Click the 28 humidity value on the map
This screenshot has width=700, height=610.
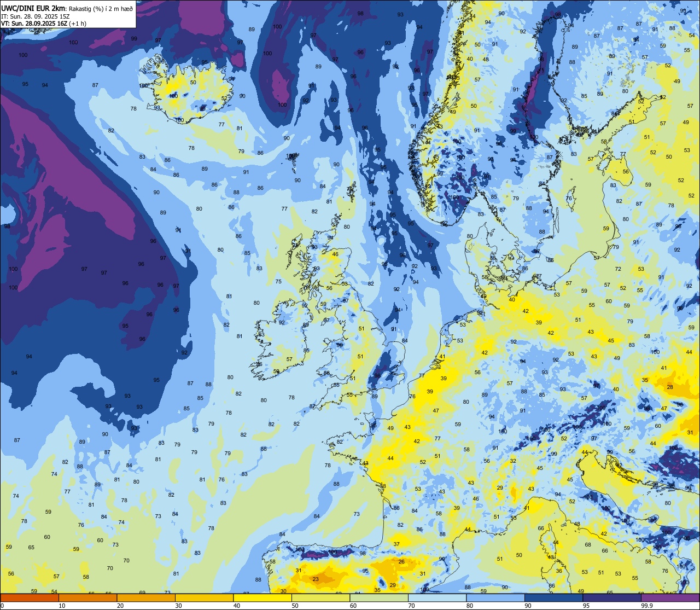coord(670,387)
